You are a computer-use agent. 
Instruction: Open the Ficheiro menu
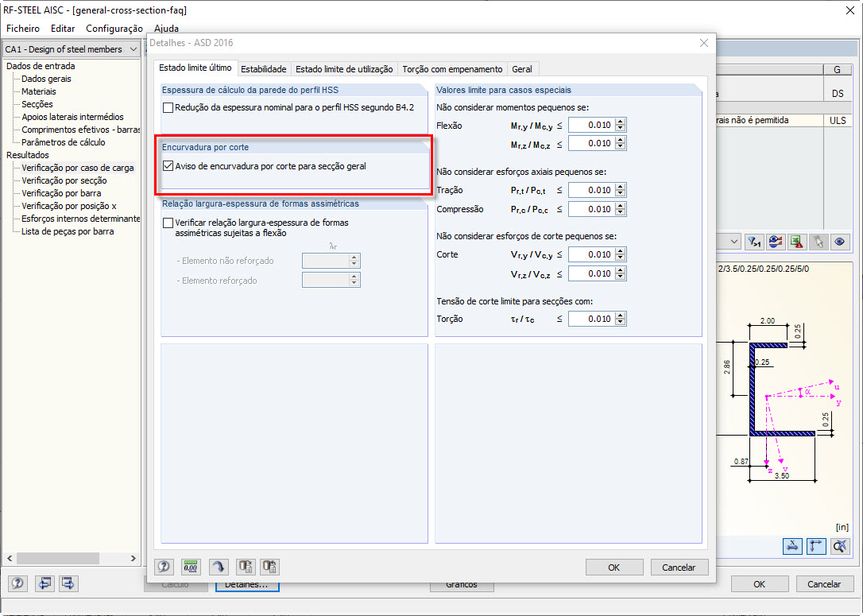pos(23,28)
